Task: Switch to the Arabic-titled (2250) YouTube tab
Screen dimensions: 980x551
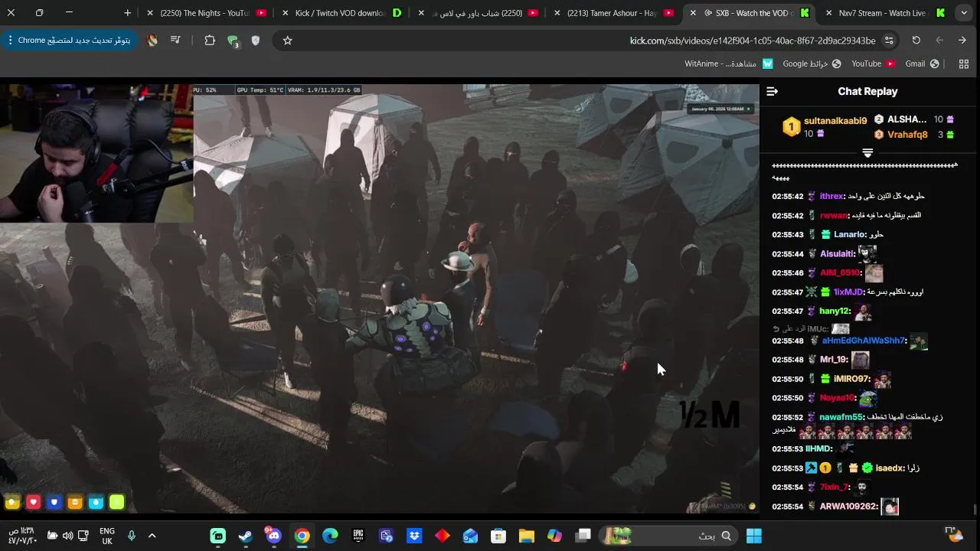Action: pyautogui.click(x=479, y=13)
